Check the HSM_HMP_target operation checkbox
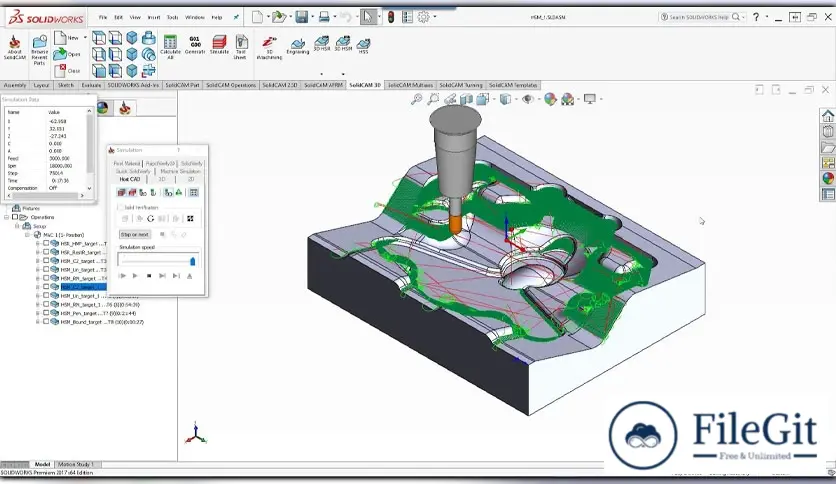Screen dimensions: 836x484 [46, 243]
